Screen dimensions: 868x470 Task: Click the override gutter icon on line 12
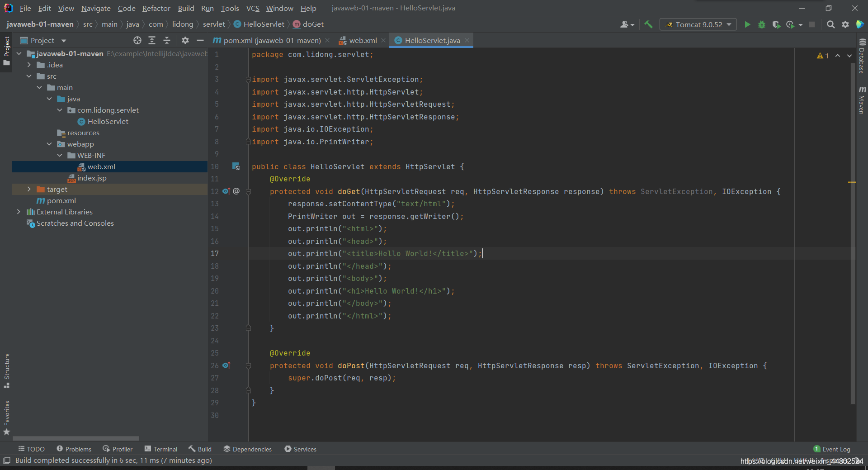click(x=226, y=191)
